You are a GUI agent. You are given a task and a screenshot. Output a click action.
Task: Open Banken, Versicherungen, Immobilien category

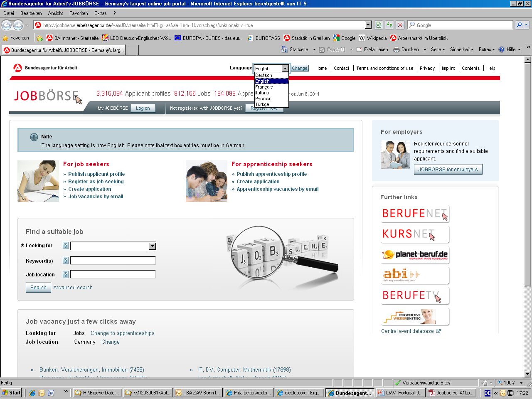(x=92, y=370)
